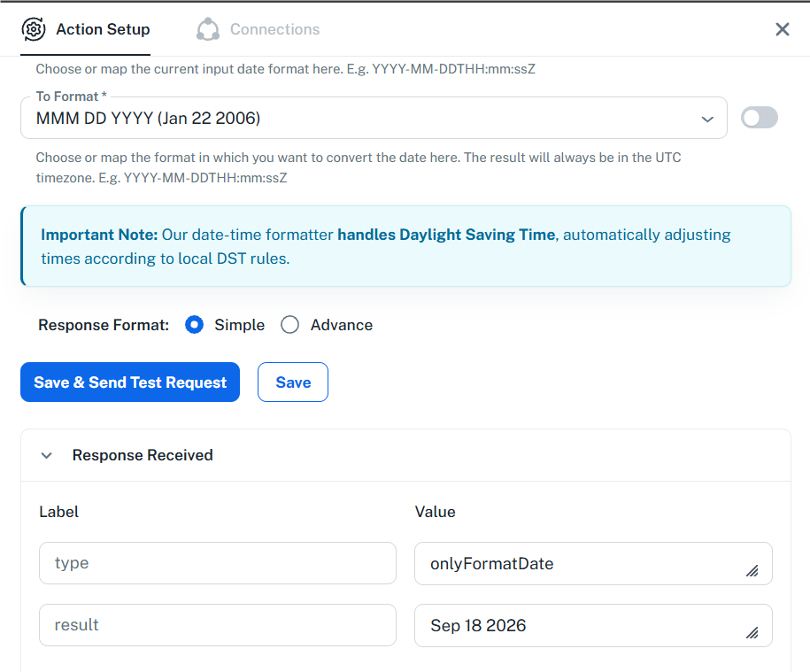Collapse the Response Received section
The image size is (810, 672).
(47, 455)
